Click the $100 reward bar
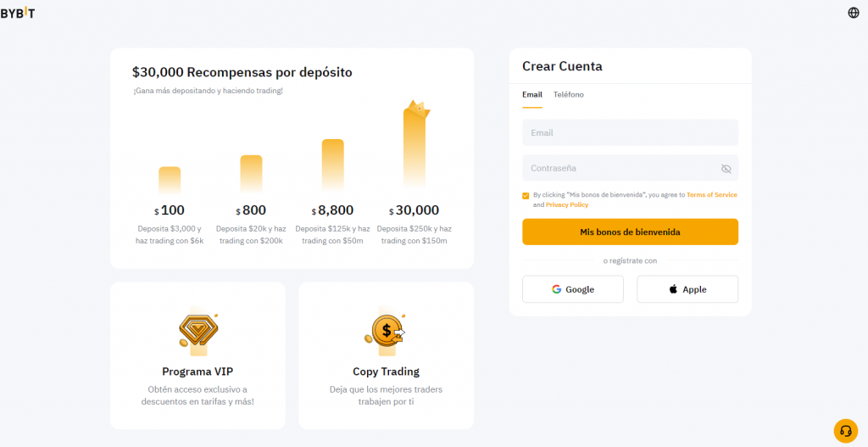This screenshot has width=868, height=447. click(170, 180)
